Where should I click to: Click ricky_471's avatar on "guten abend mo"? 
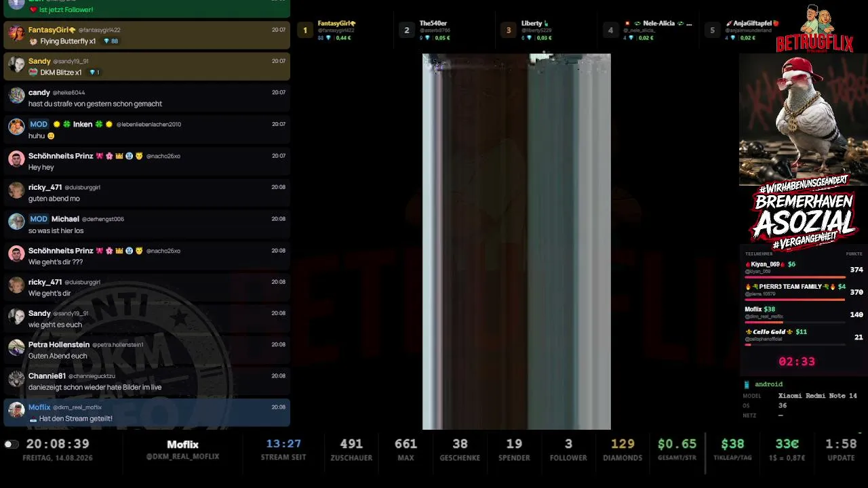17,190
